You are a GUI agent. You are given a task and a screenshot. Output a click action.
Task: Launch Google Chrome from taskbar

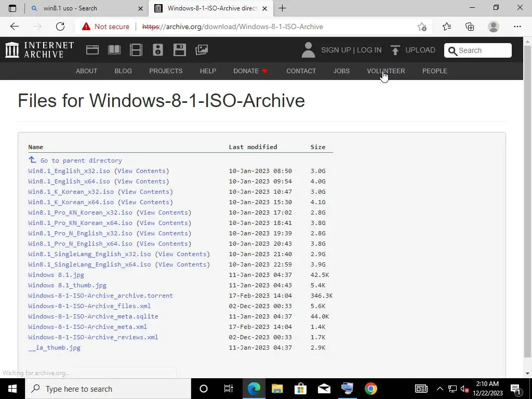371,389
